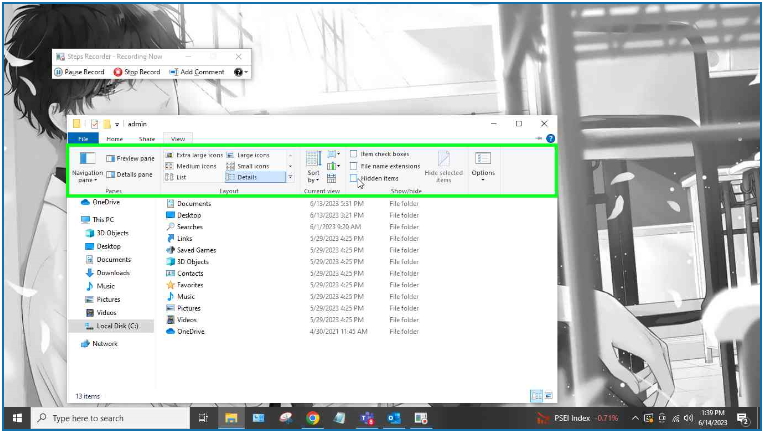This screenshot has width=764, height=434.
Task: Open the Sort by dropdown
Action: pos(313,167)
